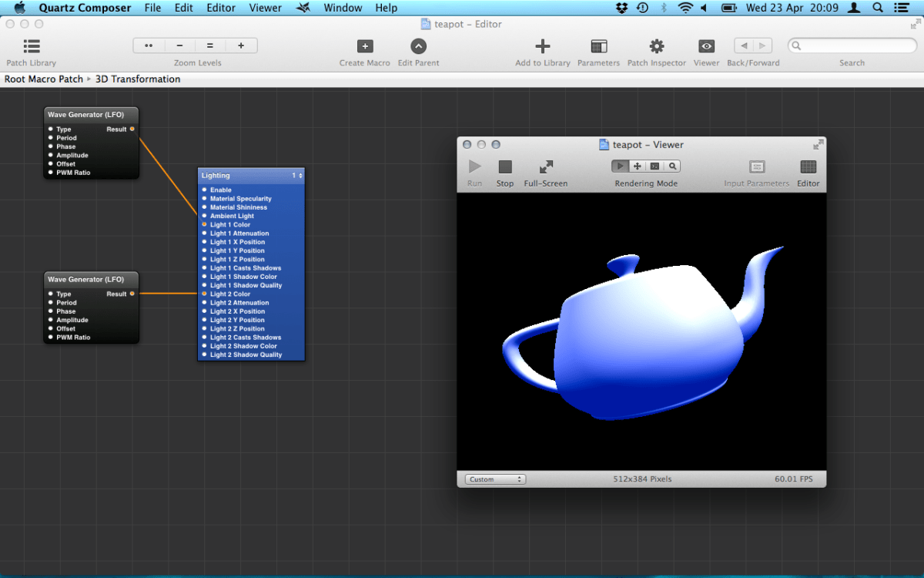Open the Custom resolution dropdown
Screen dimensions: 924x578
tap(494, 479)
